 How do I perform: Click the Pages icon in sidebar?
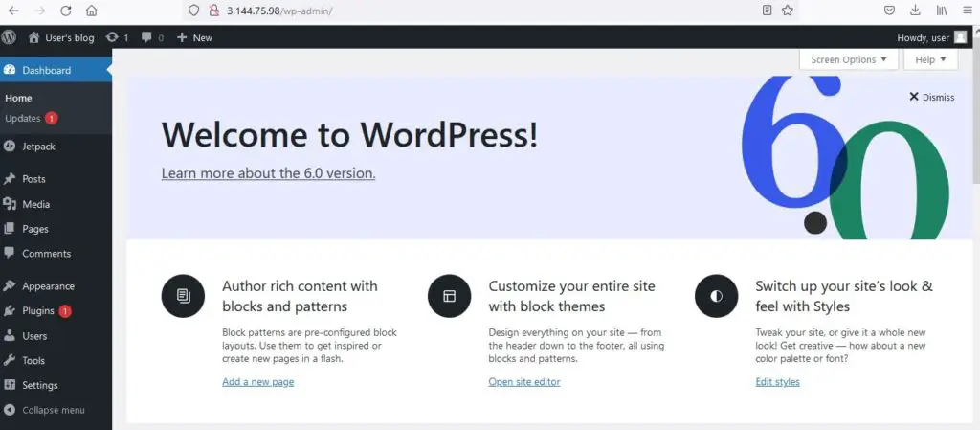tap(10, 229)
